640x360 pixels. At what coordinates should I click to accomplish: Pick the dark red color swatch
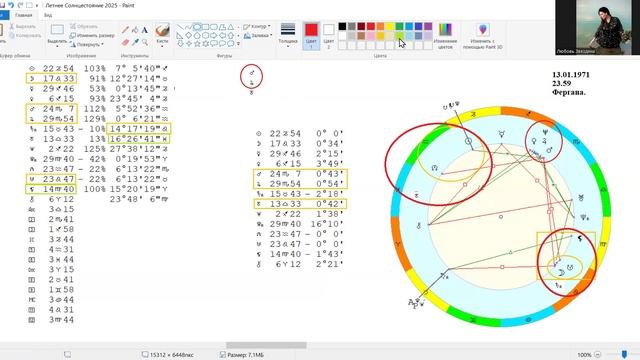361,27
